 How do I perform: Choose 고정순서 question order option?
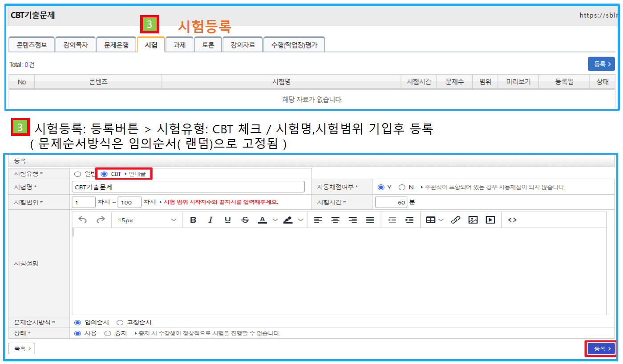(120, 323)
